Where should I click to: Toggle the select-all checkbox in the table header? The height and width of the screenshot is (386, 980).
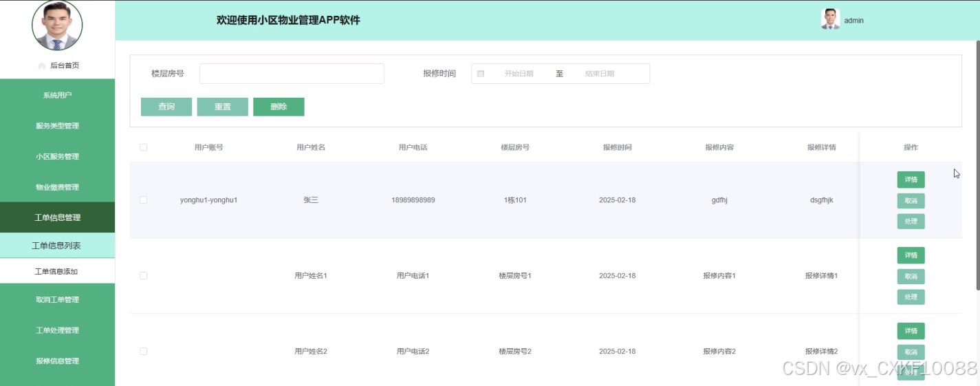click(143, 147)
